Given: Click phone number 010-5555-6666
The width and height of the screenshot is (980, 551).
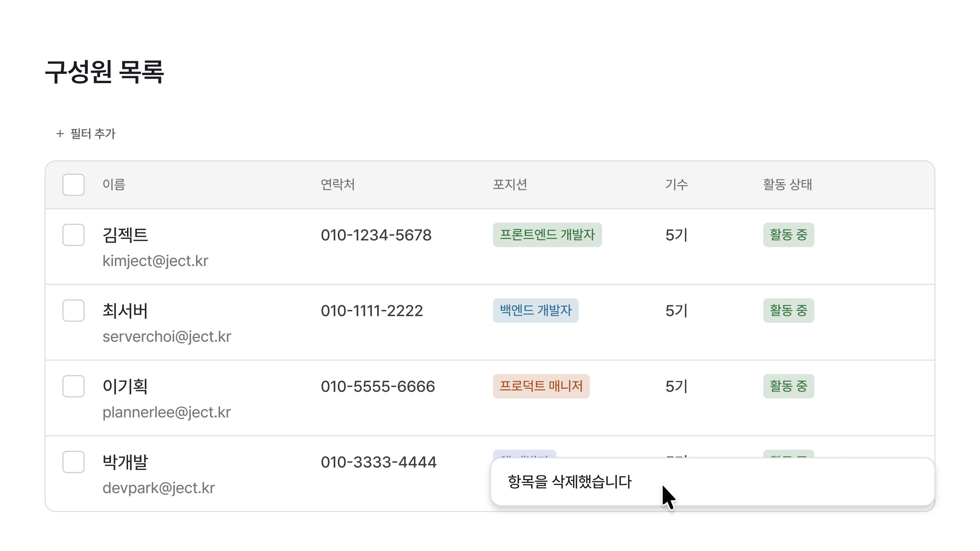Looking at the screenshot, I should pyautogui.click(x=378, y=386).
